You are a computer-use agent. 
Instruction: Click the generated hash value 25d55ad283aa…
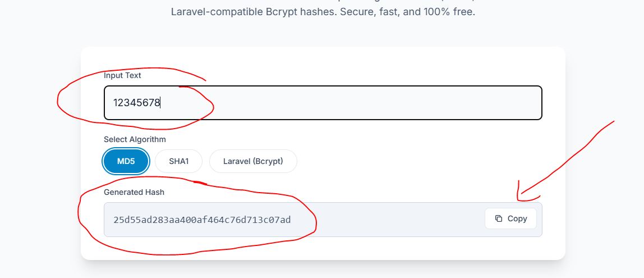(202, 220)
